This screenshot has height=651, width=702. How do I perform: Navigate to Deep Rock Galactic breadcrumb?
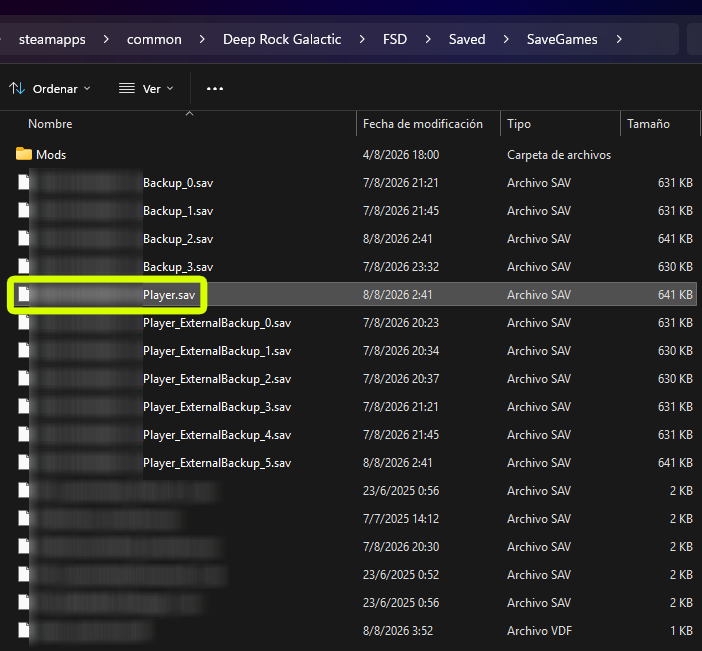point(282,39)
